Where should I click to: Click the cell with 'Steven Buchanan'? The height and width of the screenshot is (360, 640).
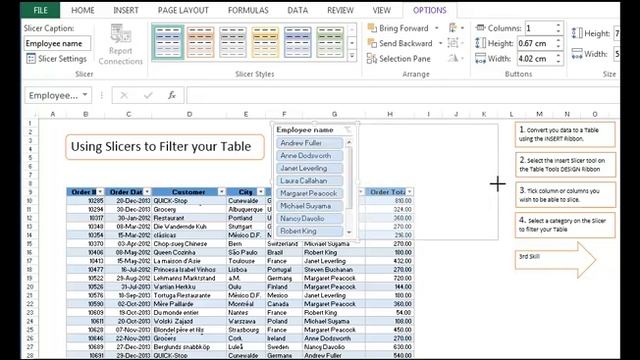point(333,270)
